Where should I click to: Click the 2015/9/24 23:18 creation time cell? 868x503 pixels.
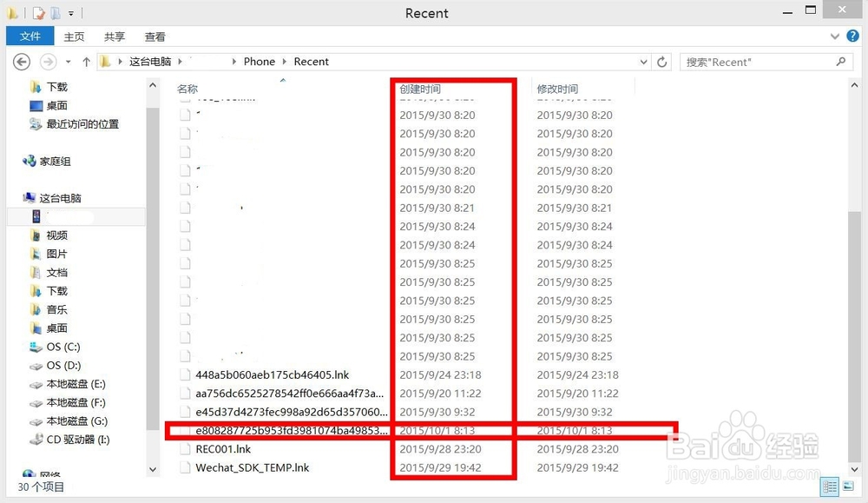click(x=441, y=375)
